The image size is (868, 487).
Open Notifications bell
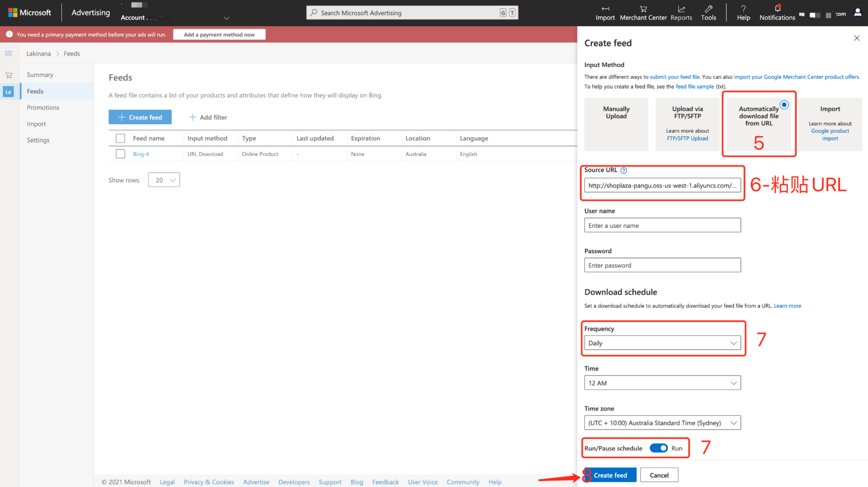coord(777,13)
